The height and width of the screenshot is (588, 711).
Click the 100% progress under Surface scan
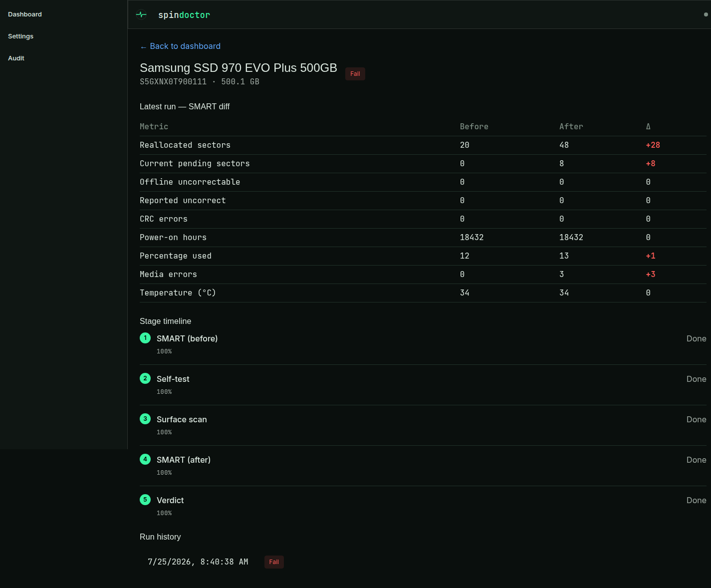click(x=164, y=432)
